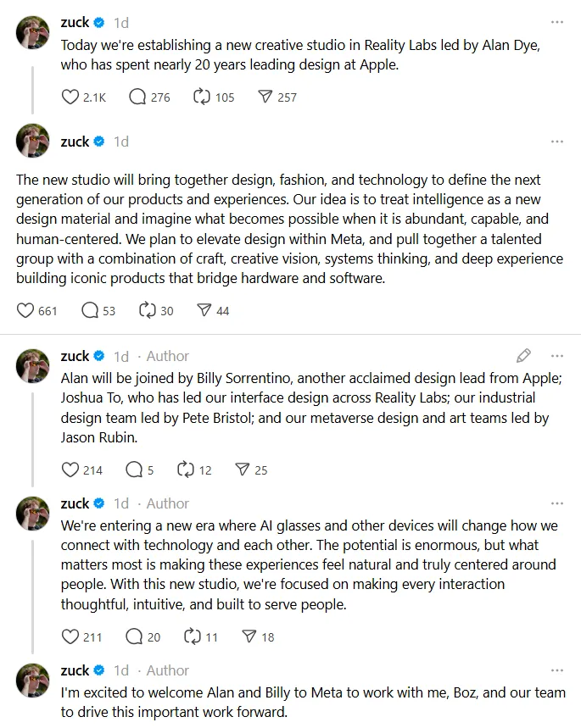Reply to the post with 276 comments

click(137, 97)
